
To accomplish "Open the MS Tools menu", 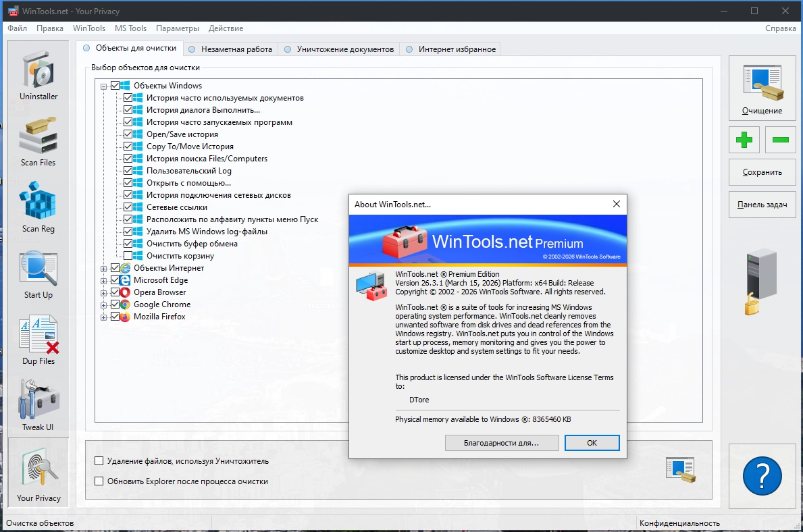I will tap(130, 28).
